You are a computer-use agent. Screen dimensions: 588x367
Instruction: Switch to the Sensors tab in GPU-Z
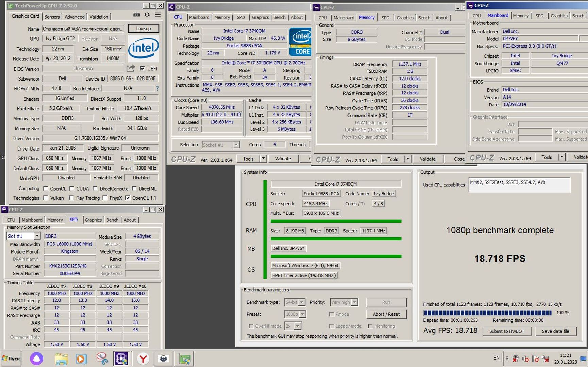coord(52,17)
